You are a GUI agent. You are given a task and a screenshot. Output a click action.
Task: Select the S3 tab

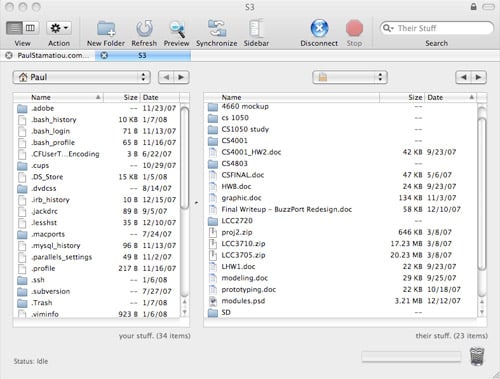[143, 55]
